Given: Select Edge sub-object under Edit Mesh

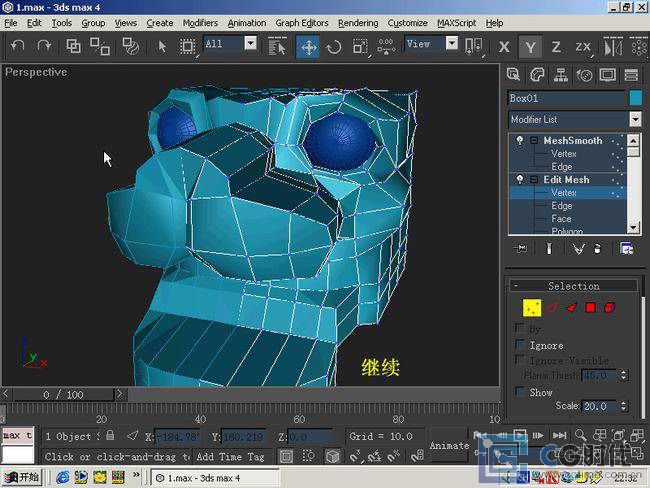Looking at the screenshot, I should (562, 206).
